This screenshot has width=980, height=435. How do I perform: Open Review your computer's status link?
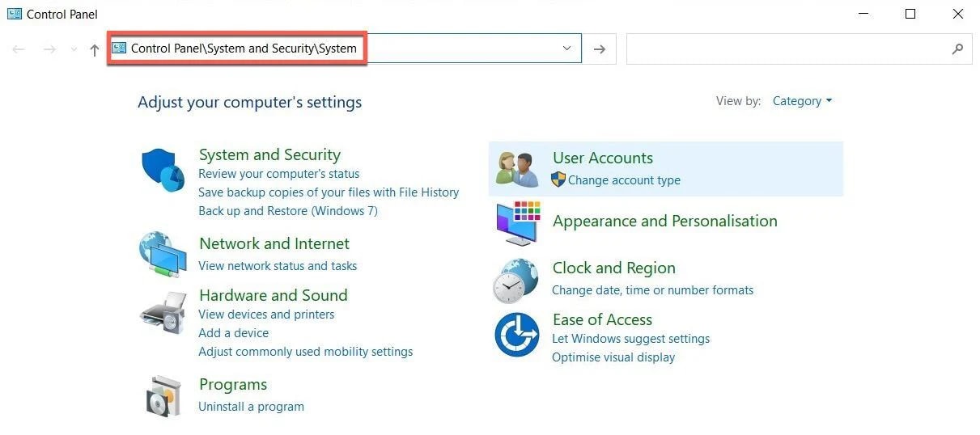click(278, 174)
